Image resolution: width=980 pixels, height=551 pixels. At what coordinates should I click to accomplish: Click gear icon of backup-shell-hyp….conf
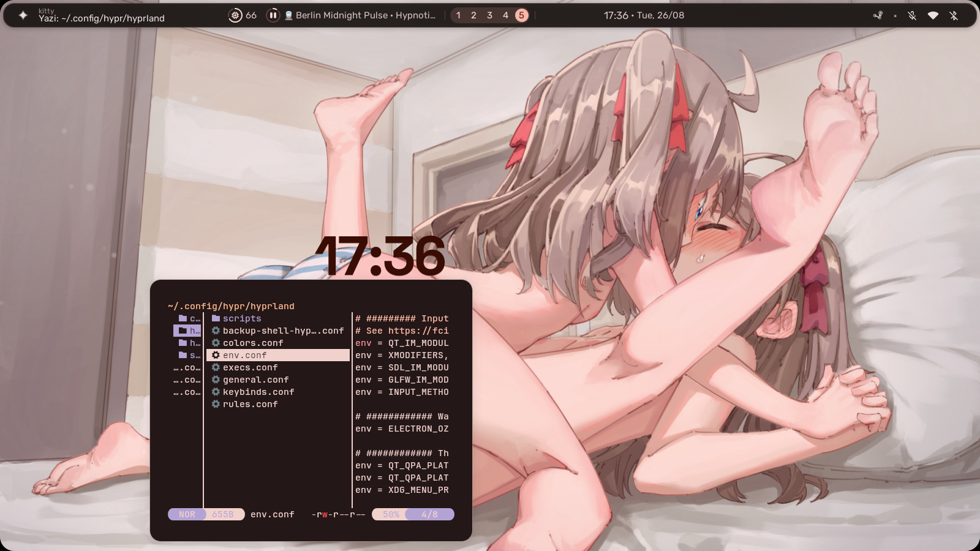coord(216,331)
